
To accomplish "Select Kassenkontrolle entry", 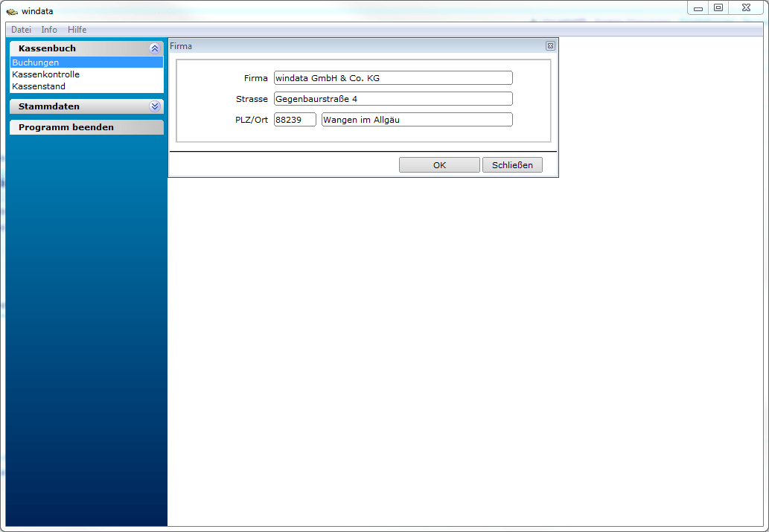I will (87, 74).
